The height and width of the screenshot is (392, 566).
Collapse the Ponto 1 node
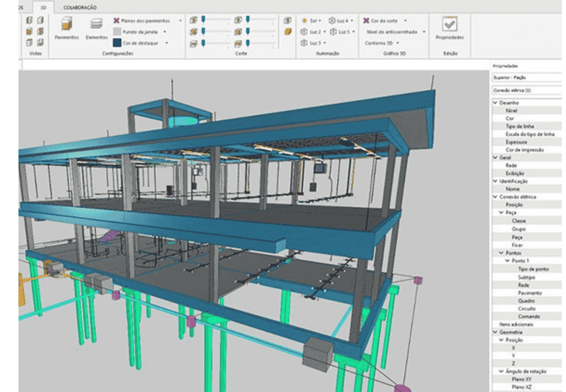tap(507, 261)
